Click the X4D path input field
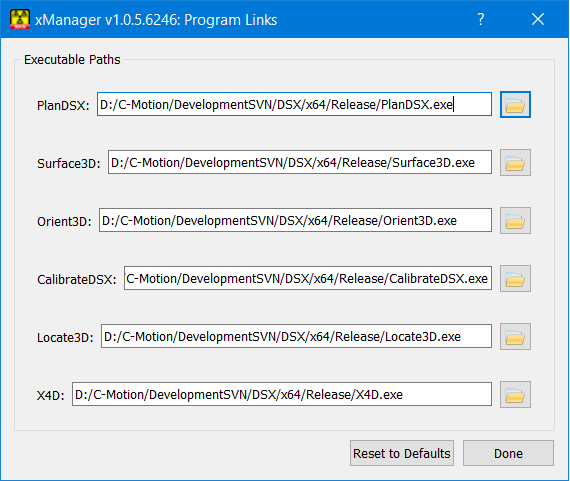This screenshot has width=570, height=481. tap(282, 394)
